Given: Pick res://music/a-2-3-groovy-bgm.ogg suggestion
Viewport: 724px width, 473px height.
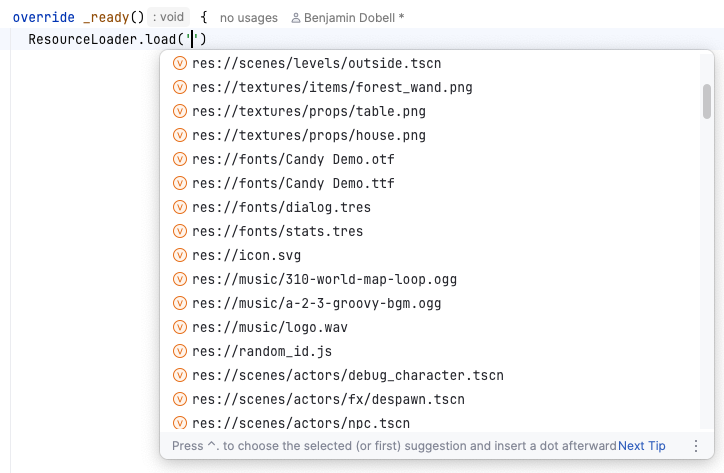Looking at the screenshot, I should tap(316, 303).
